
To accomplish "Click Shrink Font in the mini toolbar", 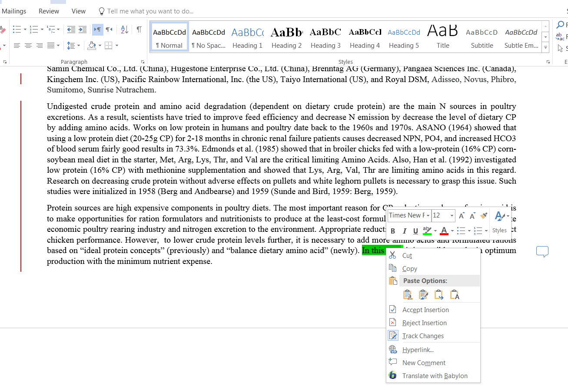I will pyautogui.click(x=472, y=216).
